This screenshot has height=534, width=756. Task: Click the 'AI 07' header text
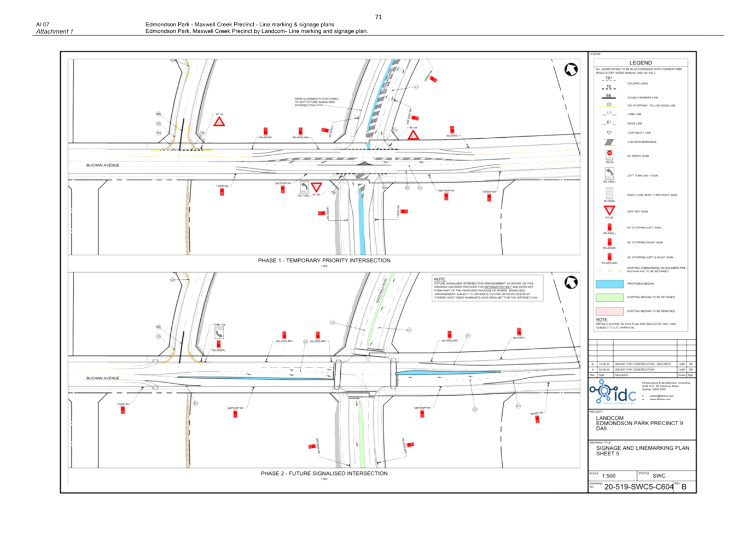pos(43,25)
